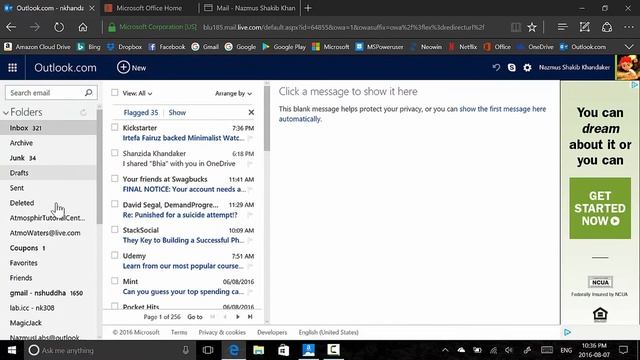Open the MagicJack folder
The image size is (640, 360).
48,323
